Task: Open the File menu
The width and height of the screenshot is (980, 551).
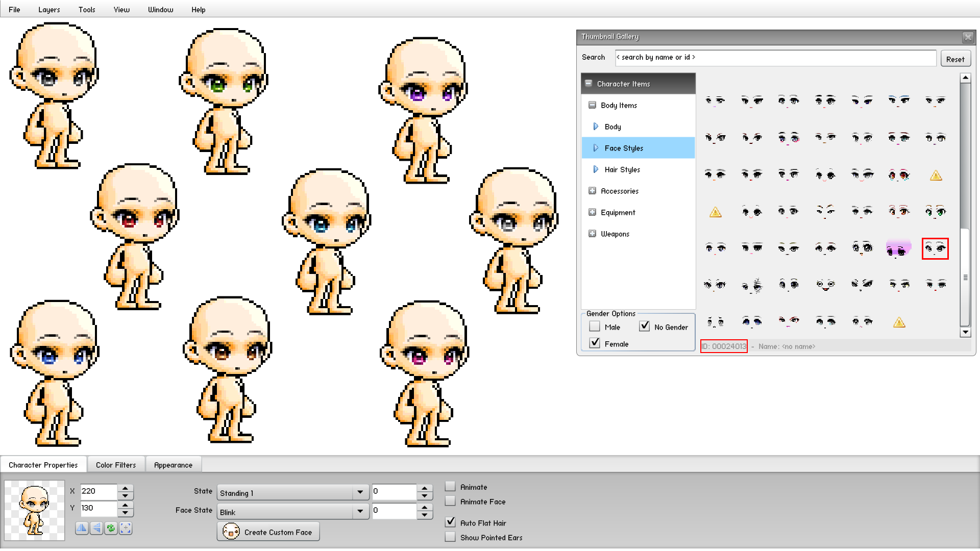Action: pyautogui.click(x=14, y=9)
